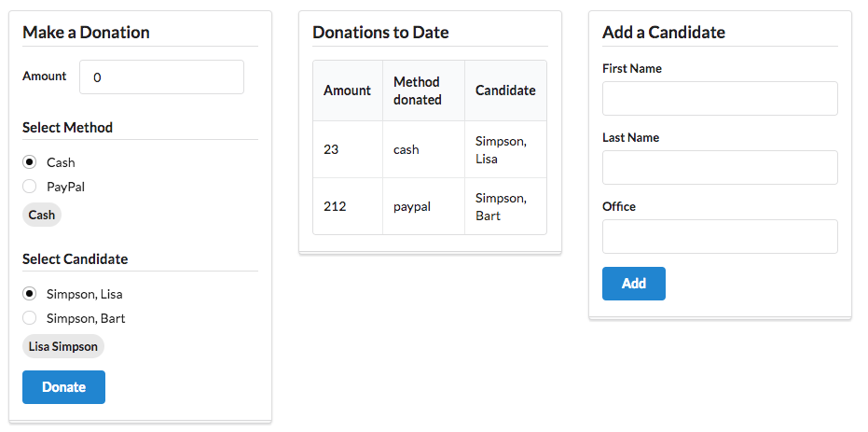The image size is (868, 432).
Task: Click into the First Name field
Action: 720,99
